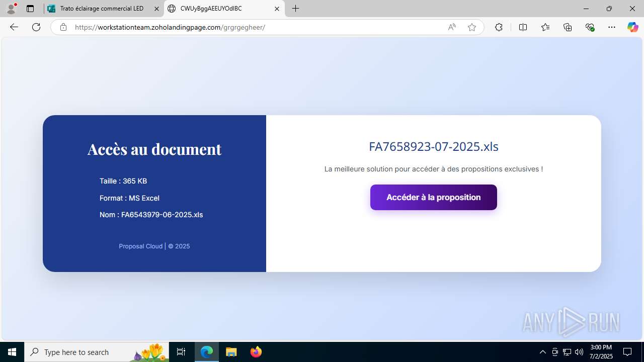Open the Favorites list
Image resolution: width=644 pixels, height=362 pixels.
pos(545,27)
